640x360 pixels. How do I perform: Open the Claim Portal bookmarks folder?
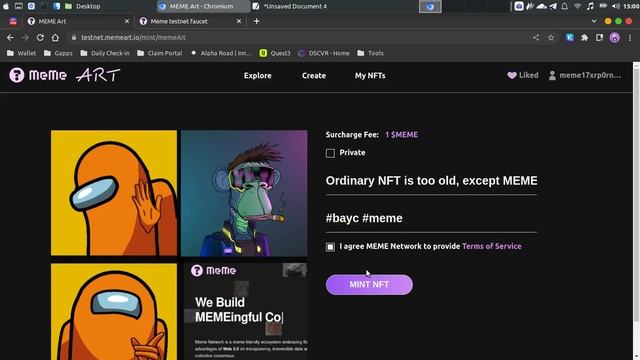pos(160,53)
